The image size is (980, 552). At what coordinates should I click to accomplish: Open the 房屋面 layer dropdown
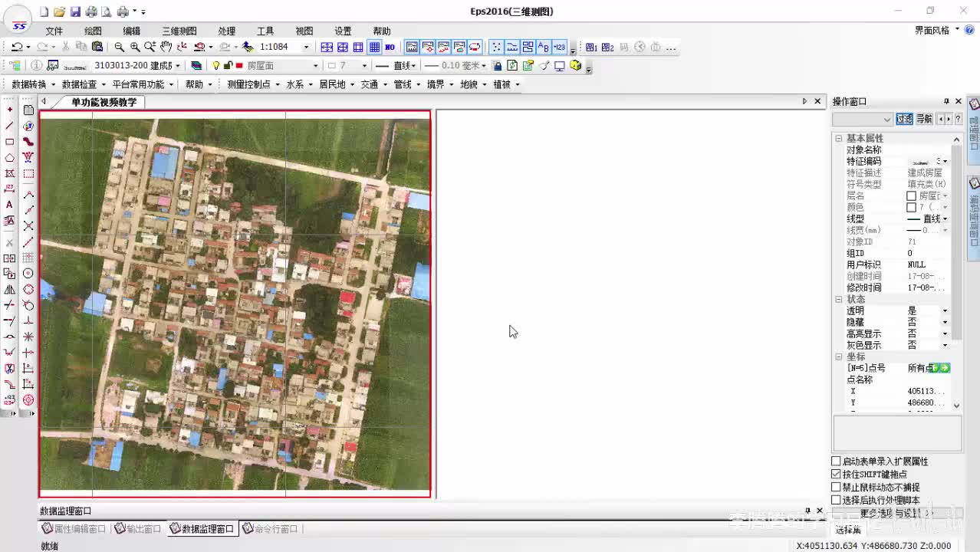[x=315, y=66]
